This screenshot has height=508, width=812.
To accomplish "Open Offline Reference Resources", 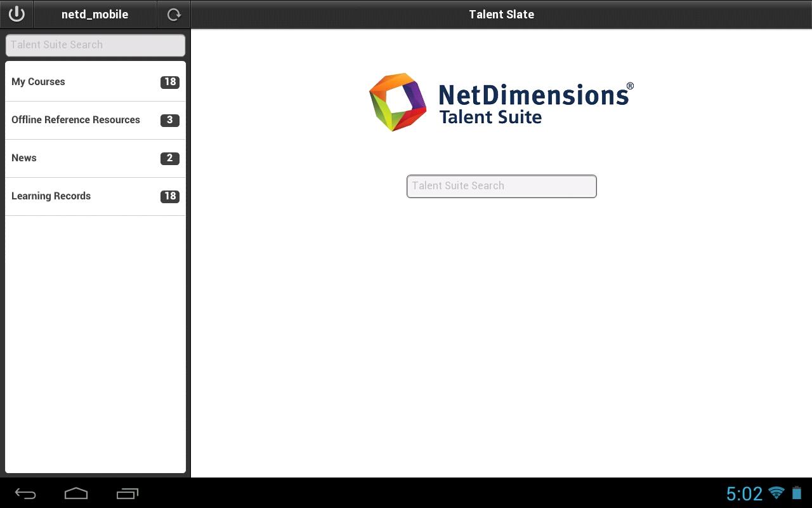I will [x=96, y=120].
